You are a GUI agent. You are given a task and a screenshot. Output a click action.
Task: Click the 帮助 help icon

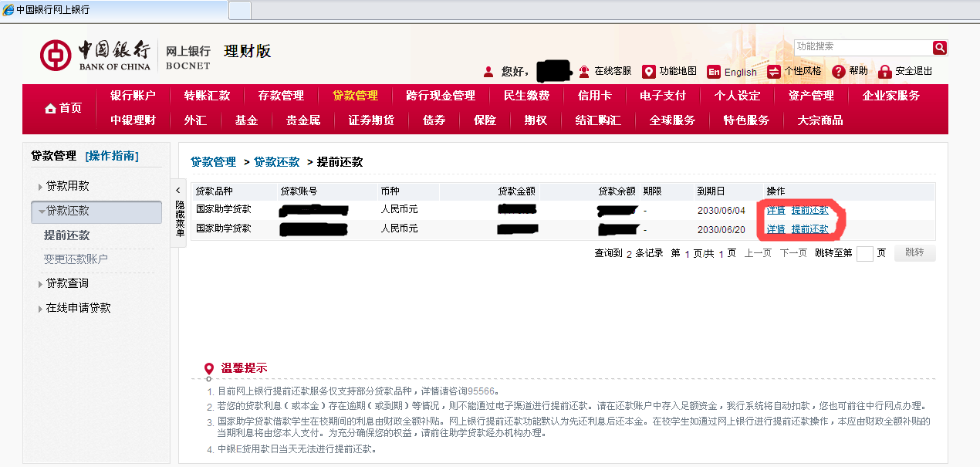839,72
